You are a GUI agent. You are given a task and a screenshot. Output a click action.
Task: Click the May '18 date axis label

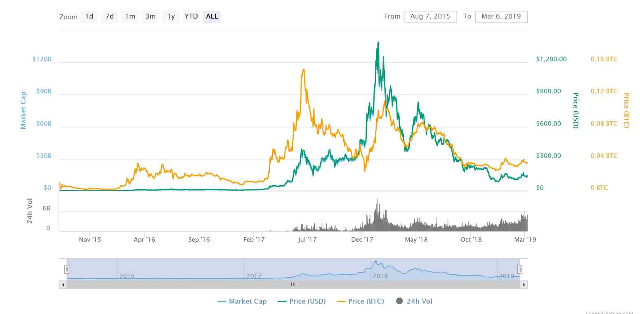click(416, 239)
